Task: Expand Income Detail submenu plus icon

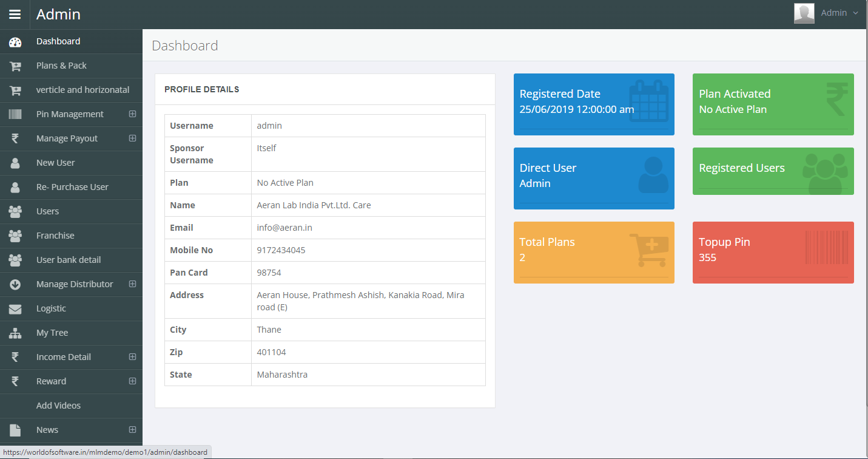Action: point(132,357)
